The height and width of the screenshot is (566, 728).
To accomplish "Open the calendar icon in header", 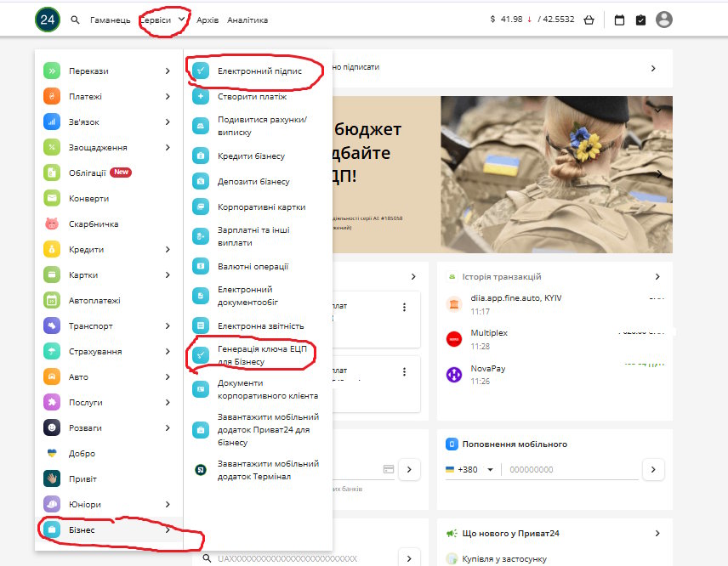I will (619, 20).
